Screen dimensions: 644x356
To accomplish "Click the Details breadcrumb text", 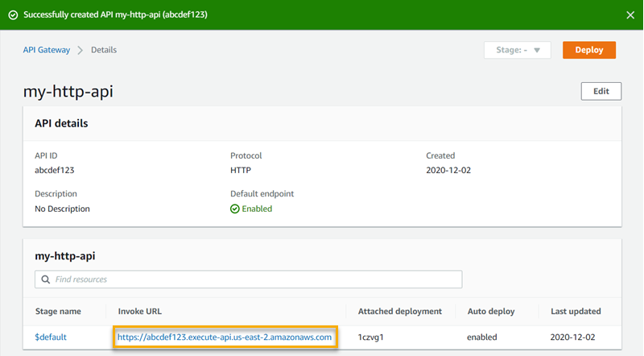I will pos(104,50).
